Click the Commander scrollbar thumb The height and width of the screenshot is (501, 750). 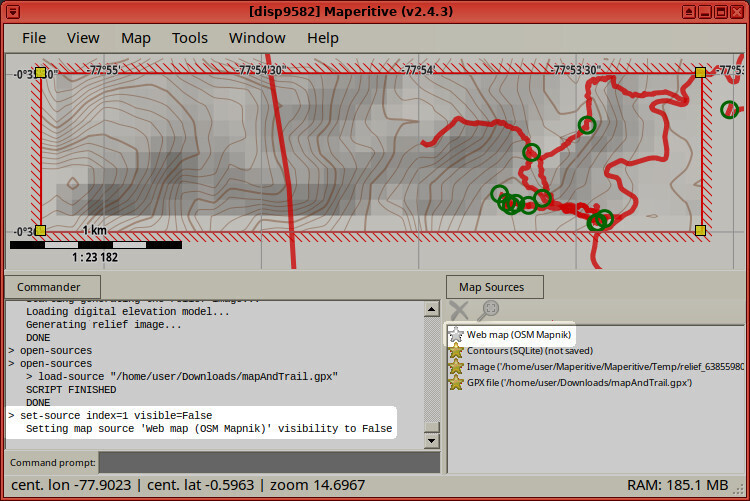pos(431,426)
